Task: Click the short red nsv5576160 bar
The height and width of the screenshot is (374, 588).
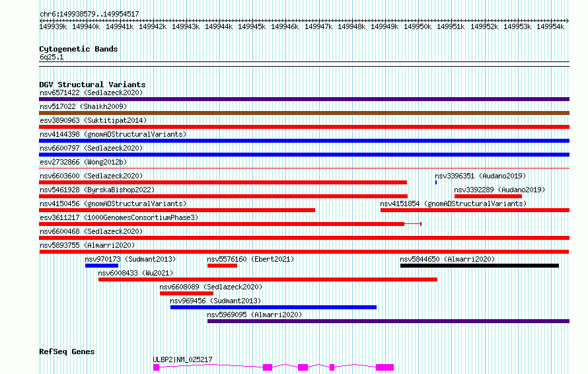Action: (x=223, y=266)
